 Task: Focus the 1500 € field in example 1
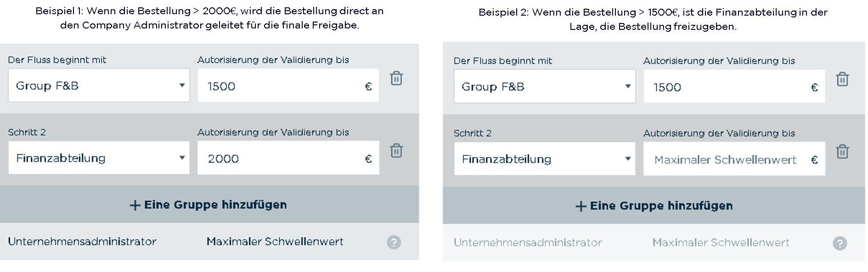pos(288,85)
